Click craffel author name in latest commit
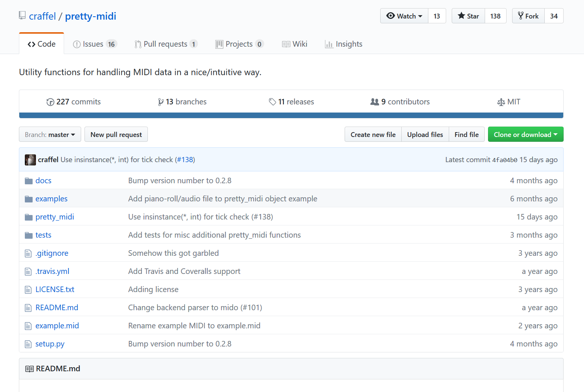The height and width of the screenshot is (392, 584). pyautogui.click(x=48, y=160)
